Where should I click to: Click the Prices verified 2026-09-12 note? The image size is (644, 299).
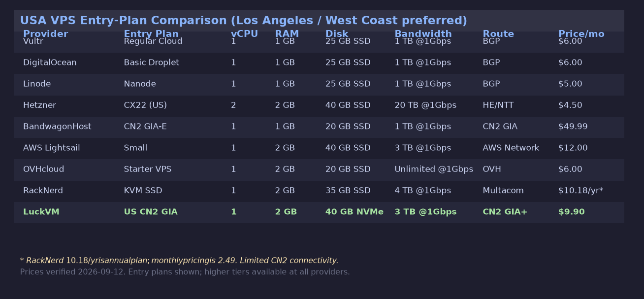185,272
